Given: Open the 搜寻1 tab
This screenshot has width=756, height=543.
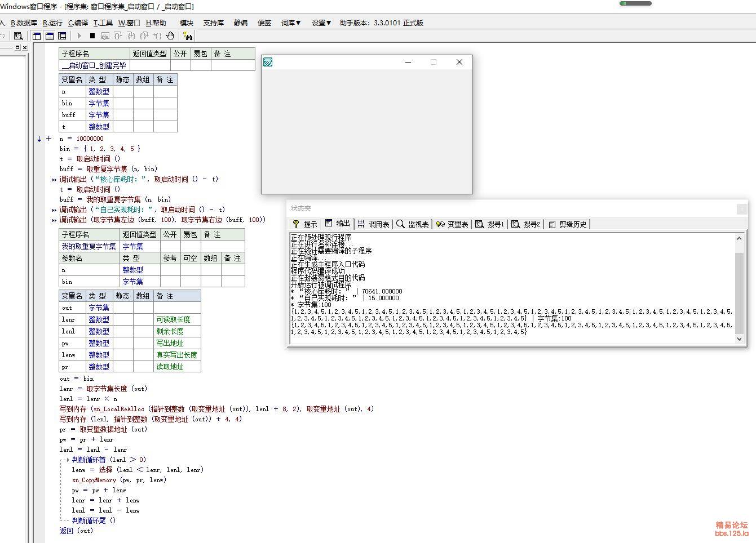Looking at the screenshot, I should click(x=489, y=224).
